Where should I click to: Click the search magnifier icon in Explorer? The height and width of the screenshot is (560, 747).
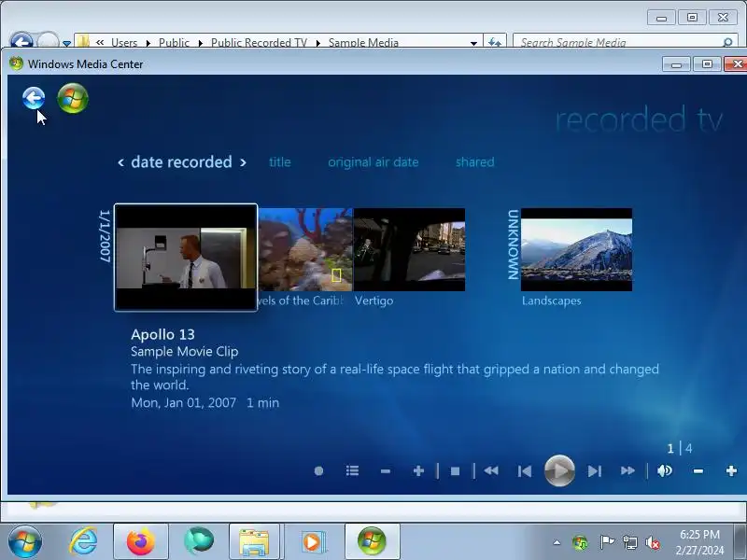click(x=727, y=42)
